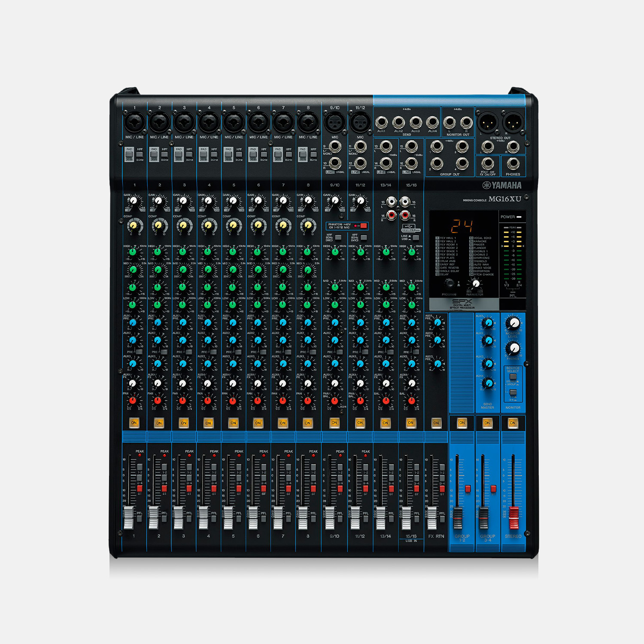Screen dimensions: 644x644
Task: Select the AUX1 SEND MASTER knob
Action: pyautogui.click(x=488, y=322)
